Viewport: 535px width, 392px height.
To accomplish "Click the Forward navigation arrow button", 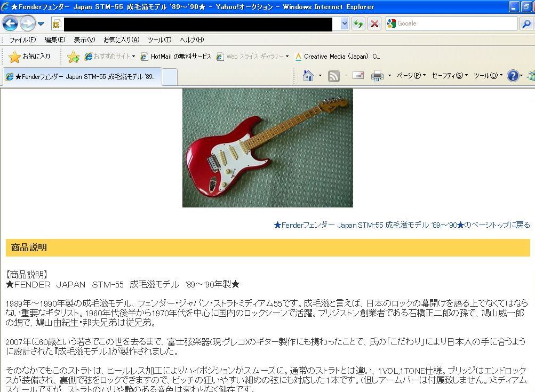I will coord(28,23).
